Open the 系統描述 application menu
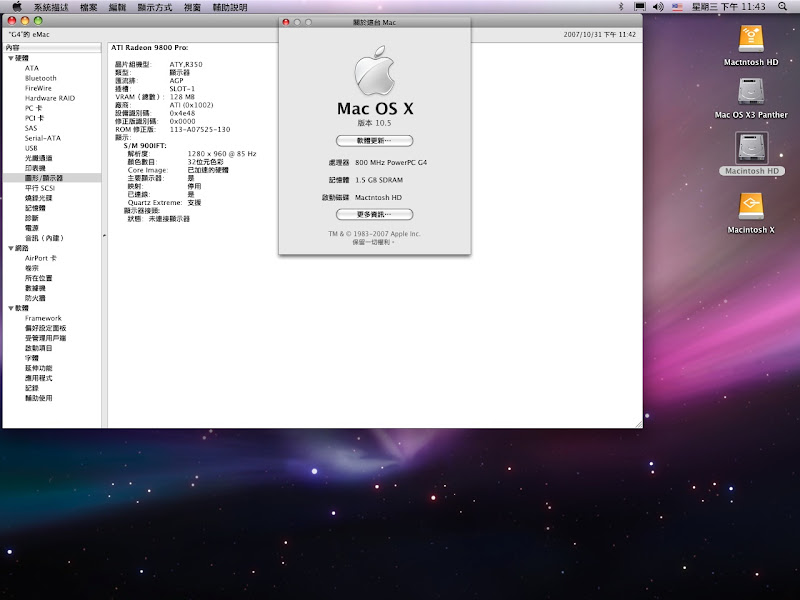The width and height of the screenshot is (800, 600). coord(51,7)
